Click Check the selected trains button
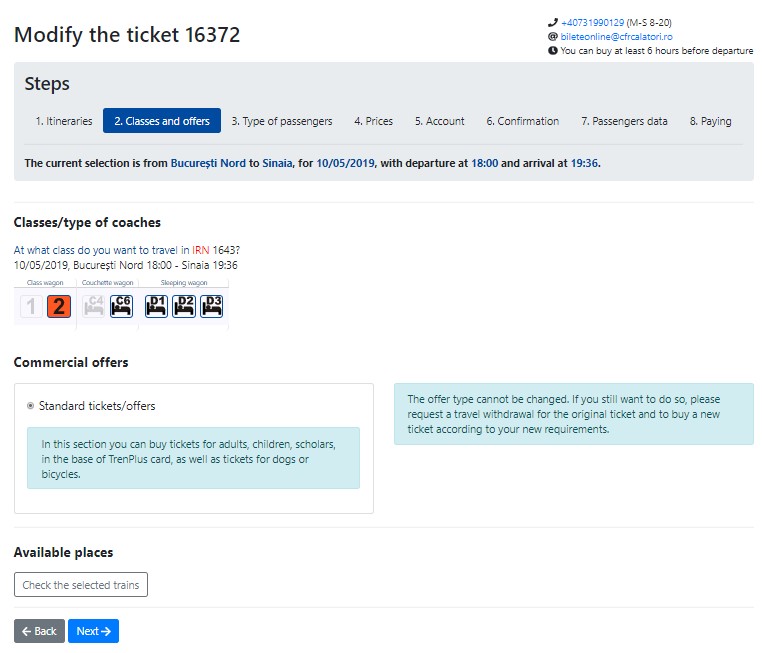This screenshot has height=653, width=762. pyautogui.click(x=81, y=585)
